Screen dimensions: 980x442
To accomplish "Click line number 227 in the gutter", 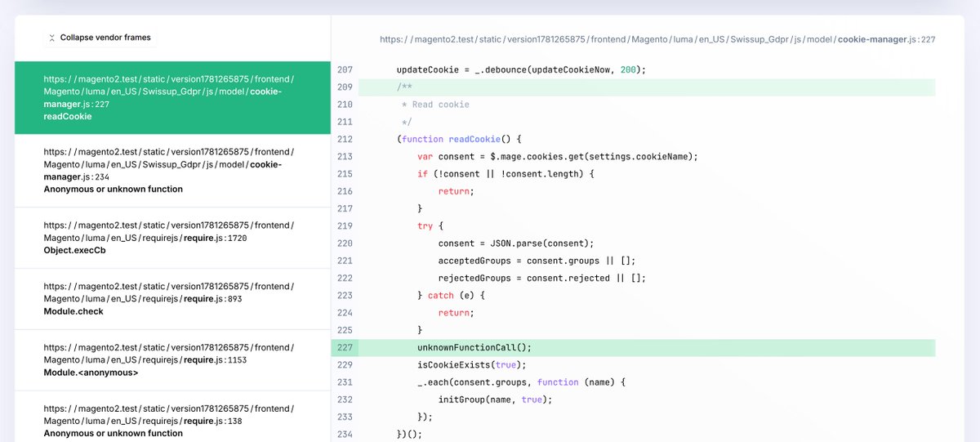I will click(345, 347).
